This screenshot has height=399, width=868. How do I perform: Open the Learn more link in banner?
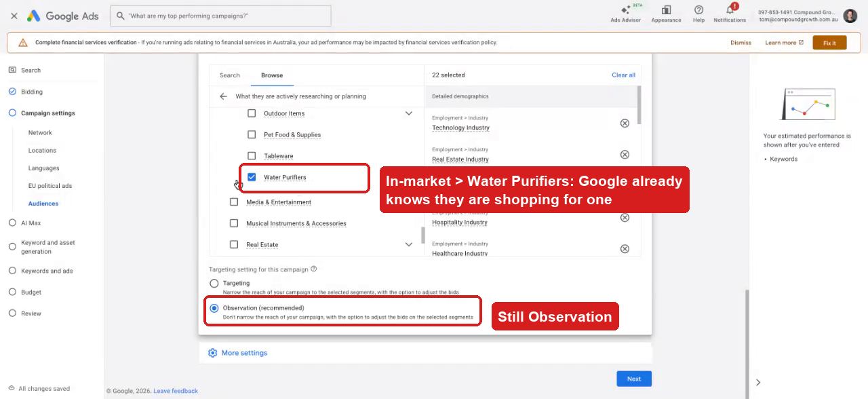coord(784,43)
